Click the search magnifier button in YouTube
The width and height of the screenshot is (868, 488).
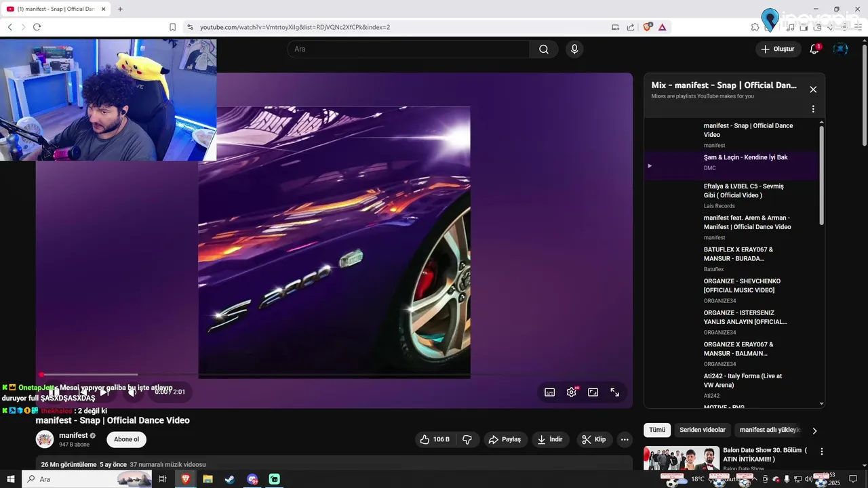(544, 49)
